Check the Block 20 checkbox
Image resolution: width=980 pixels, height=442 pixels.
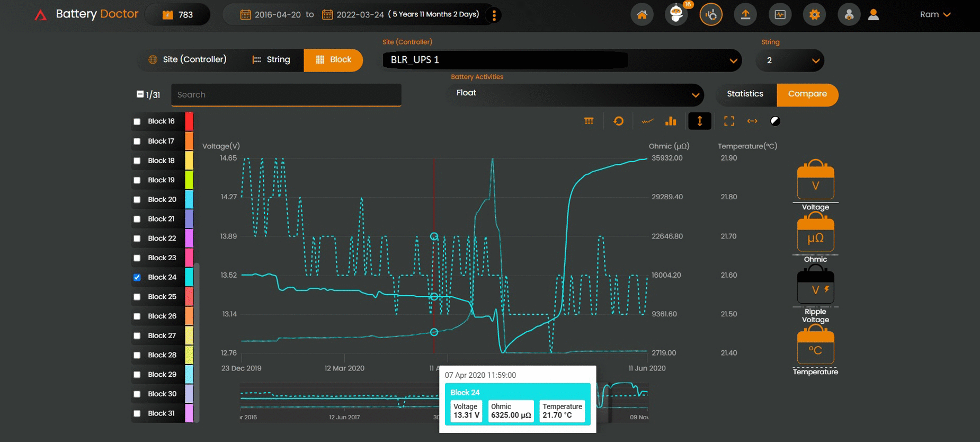click(137, 200)
